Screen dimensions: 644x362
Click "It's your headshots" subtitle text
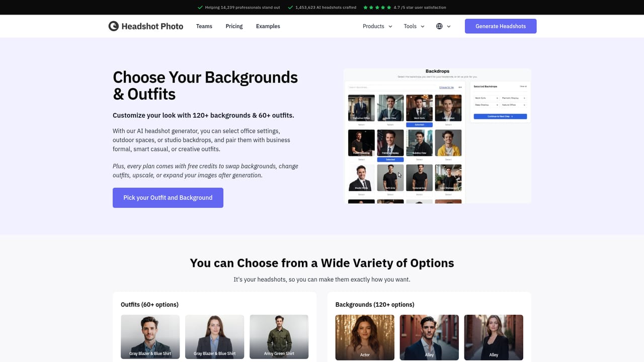[x=322, y=279]
